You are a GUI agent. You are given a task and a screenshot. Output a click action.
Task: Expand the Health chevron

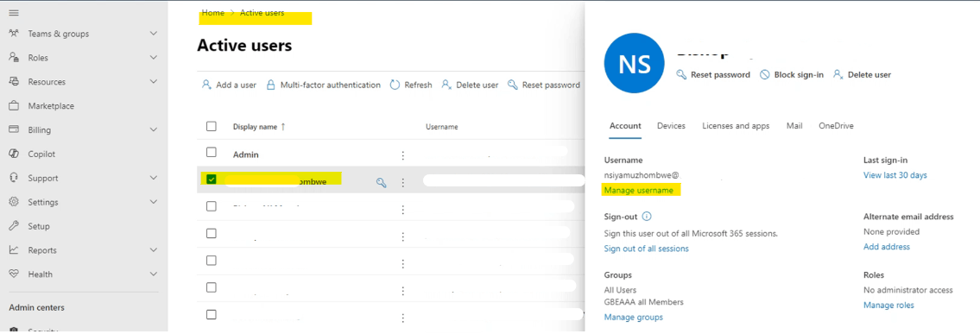point(153,274)
